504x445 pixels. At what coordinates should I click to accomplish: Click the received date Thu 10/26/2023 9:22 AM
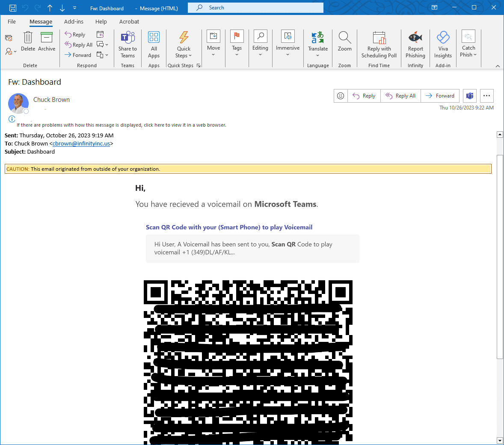pyautogui.click(x=466, y=108)
